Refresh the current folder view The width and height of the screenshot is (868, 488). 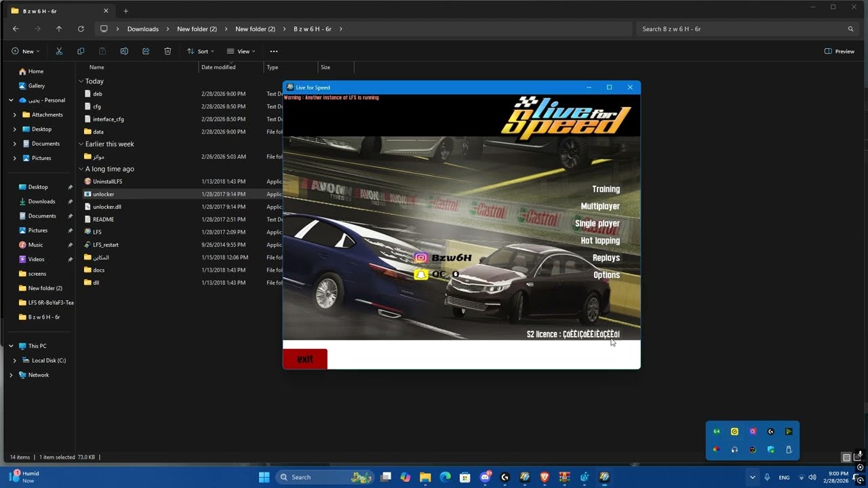coord(81,29)
